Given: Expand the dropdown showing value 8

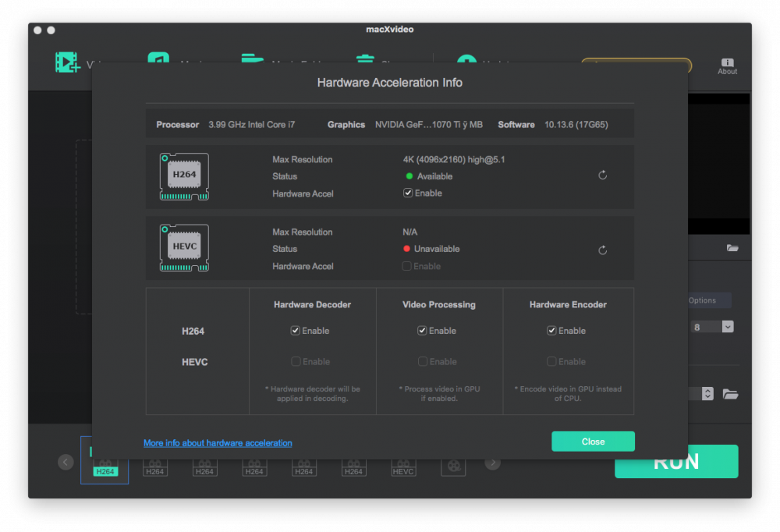Looking at the screenshot, I should [x=728, y=327].
